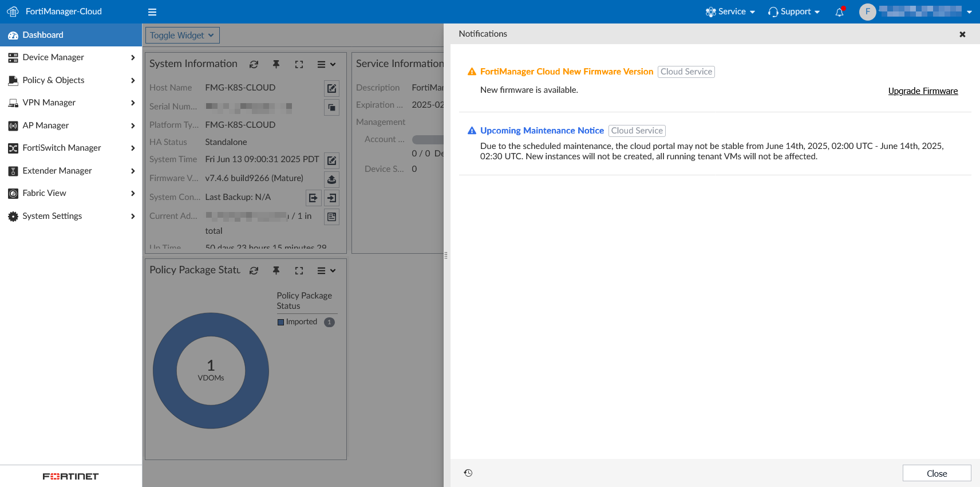Viewport: 980px width, 487px height.
Task: Click the donut chart VDOMs ring
Action: (165, 371)
